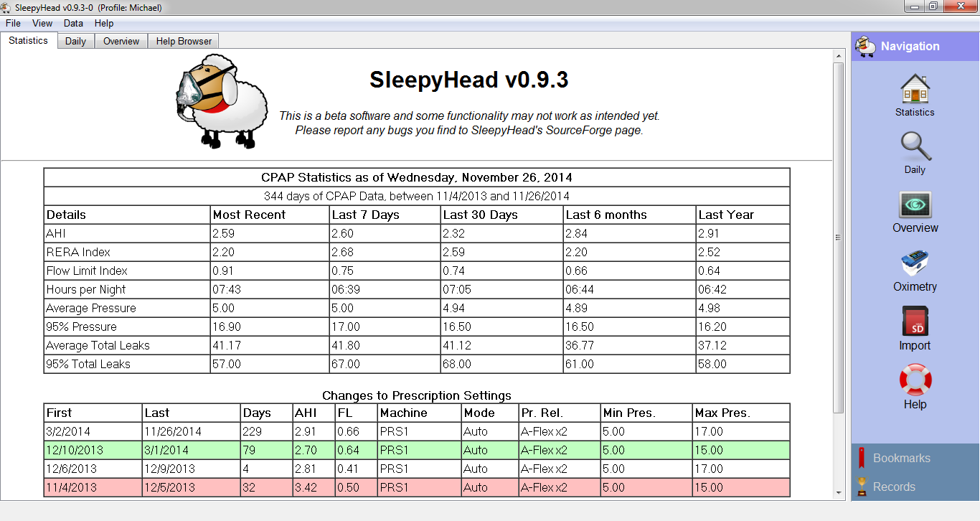Switch to the Help Browser tab

point(184,41)
